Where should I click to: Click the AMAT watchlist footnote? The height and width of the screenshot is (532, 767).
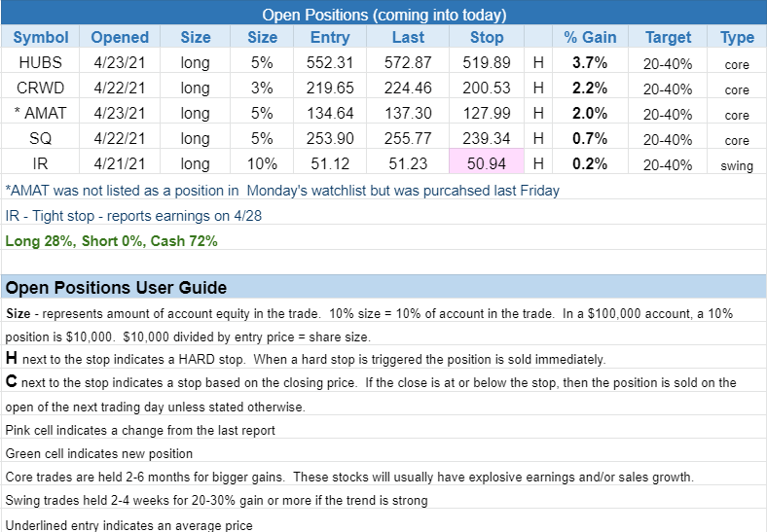click(282, 191)
